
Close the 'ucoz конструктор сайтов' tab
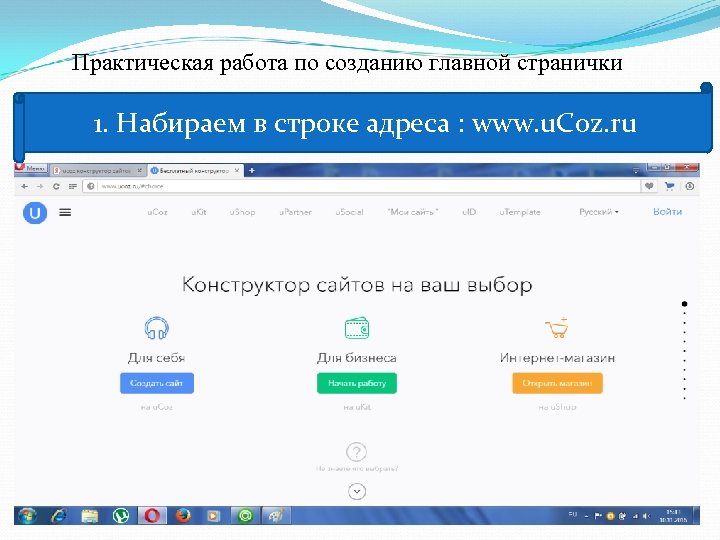coord(139,170)
